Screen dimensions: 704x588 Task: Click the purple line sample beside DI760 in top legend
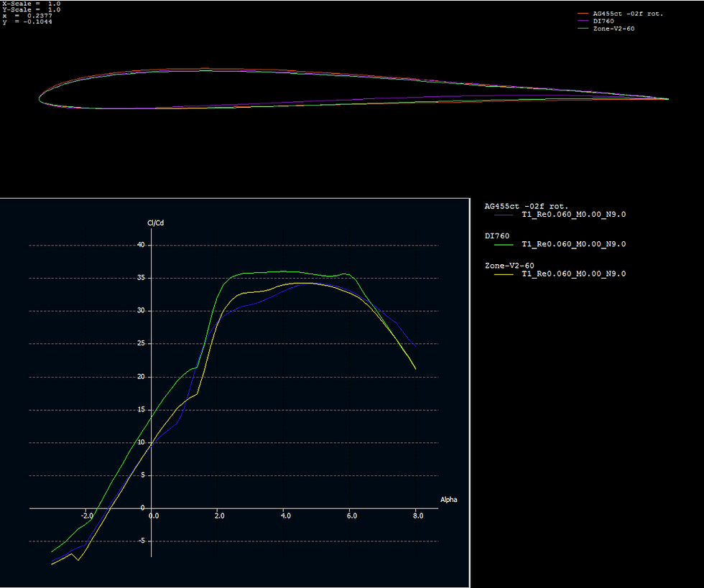[x=583, y=21]
